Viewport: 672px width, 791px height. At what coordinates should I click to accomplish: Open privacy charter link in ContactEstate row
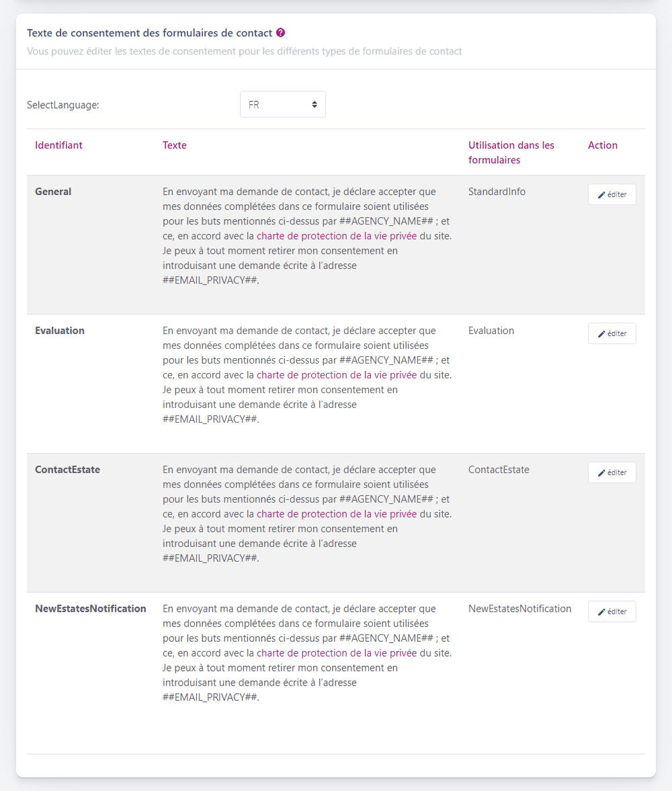[336, 514]
